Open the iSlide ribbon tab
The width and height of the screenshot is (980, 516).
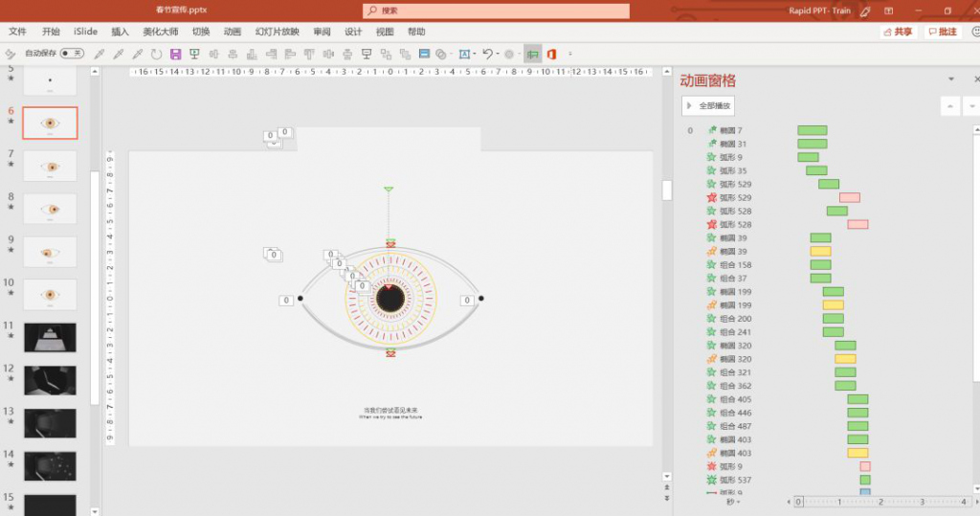(85, 32)
